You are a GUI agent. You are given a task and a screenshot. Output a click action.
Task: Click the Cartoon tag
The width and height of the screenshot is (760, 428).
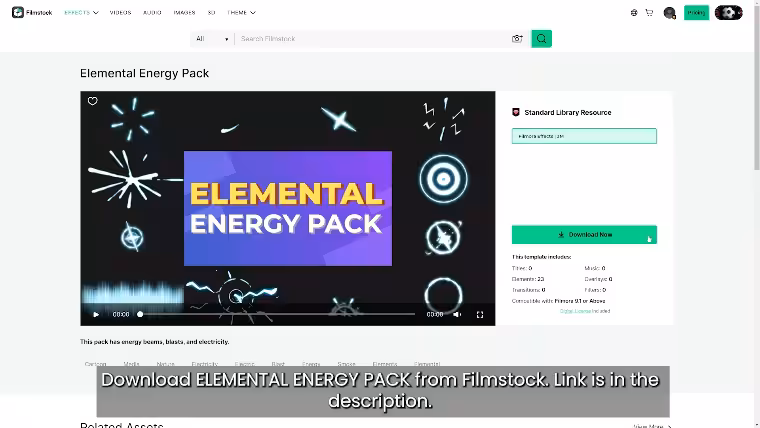pyautogui.click(x=95, y=364)
